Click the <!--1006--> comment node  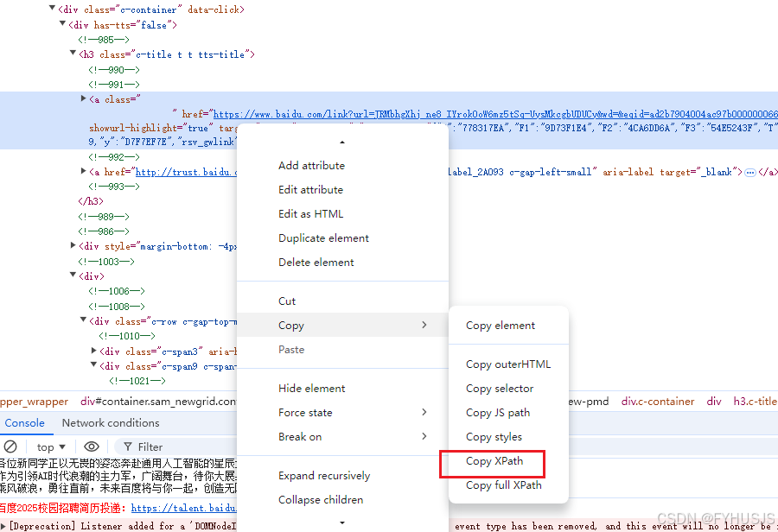117,291
